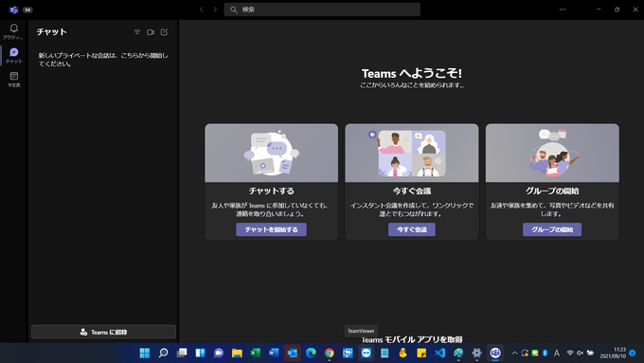Click the グループの開始 card title text
This screenshot has height=363, width=644.
point(552,191)
